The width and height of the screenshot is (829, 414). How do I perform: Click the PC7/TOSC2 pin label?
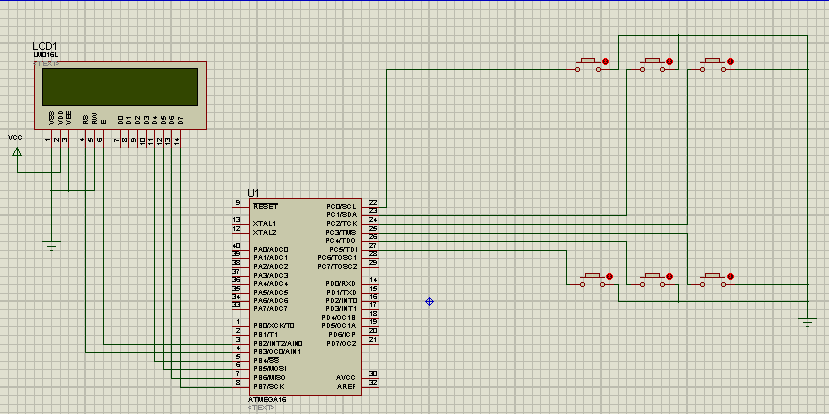pyautogui.click(x=337, y=266)
